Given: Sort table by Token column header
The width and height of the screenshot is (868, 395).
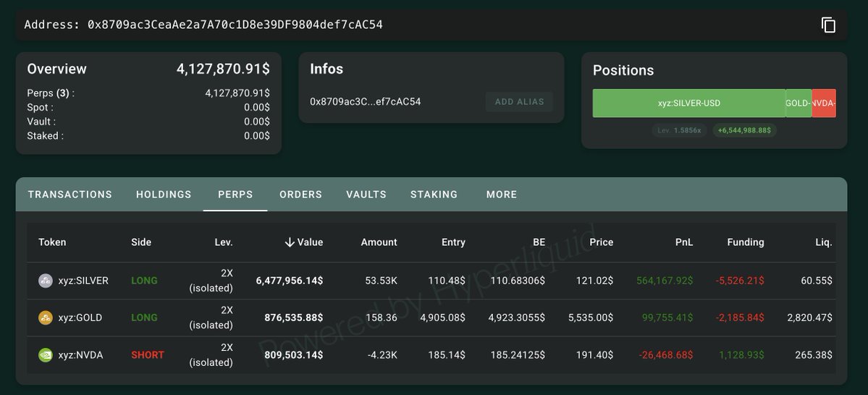Looking at the screenshot, I should pos(52,242).
